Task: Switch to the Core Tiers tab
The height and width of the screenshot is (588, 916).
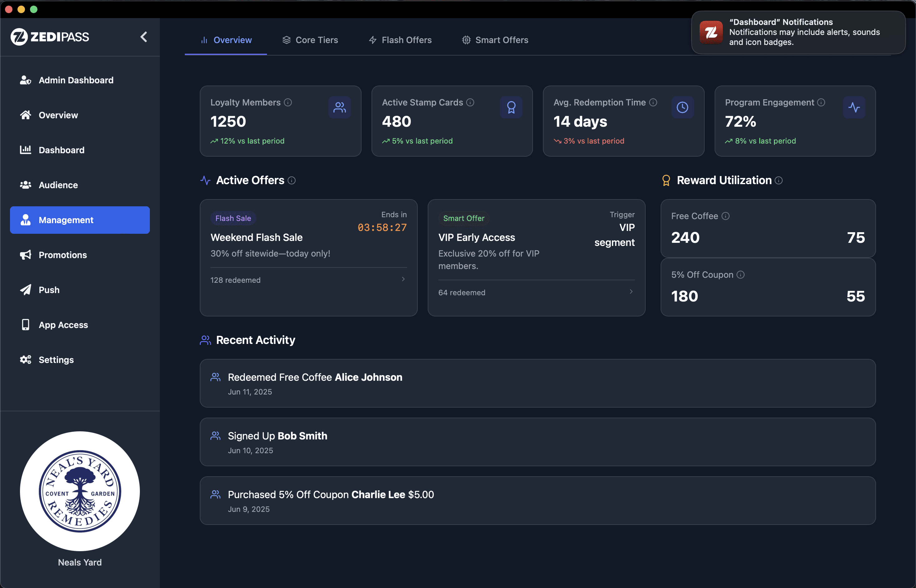Action: point(310,40)
